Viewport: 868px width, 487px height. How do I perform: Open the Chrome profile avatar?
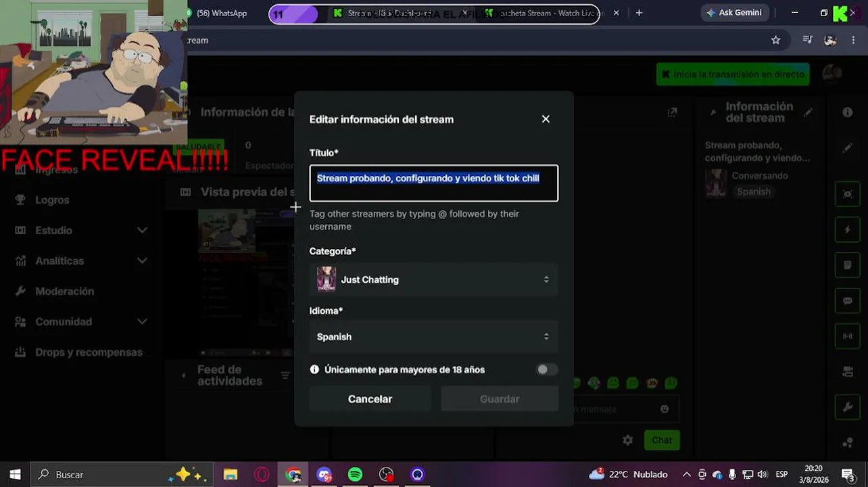tap(831, 40)
